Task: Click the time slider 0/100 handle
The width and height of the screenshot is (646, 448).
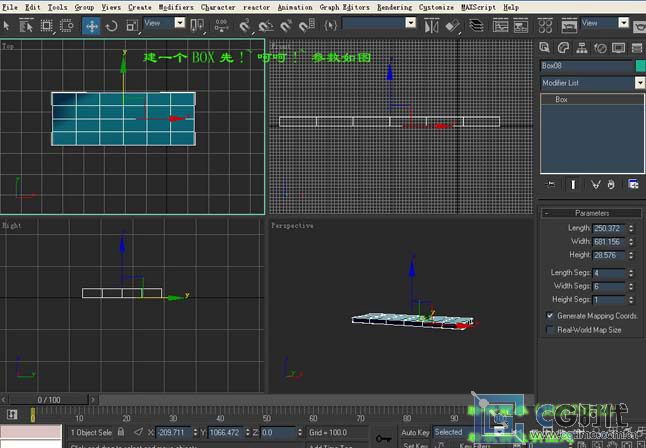Action: tap(49, 399)
